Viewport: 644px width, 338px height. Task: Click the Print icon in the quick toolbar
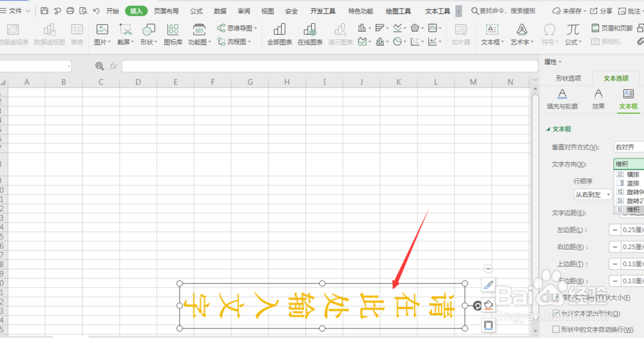pyautogui.click(x=70, y=11)
